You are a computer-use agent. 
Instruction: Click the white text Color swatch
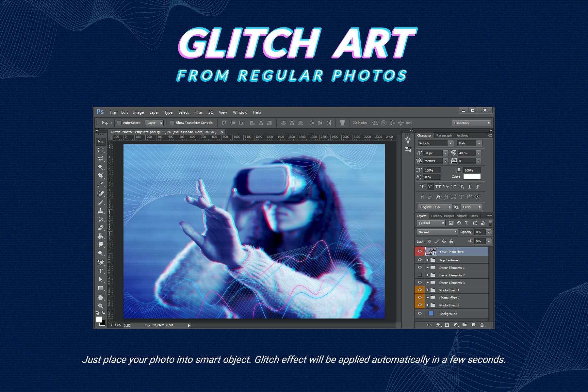tap(472, 177)
